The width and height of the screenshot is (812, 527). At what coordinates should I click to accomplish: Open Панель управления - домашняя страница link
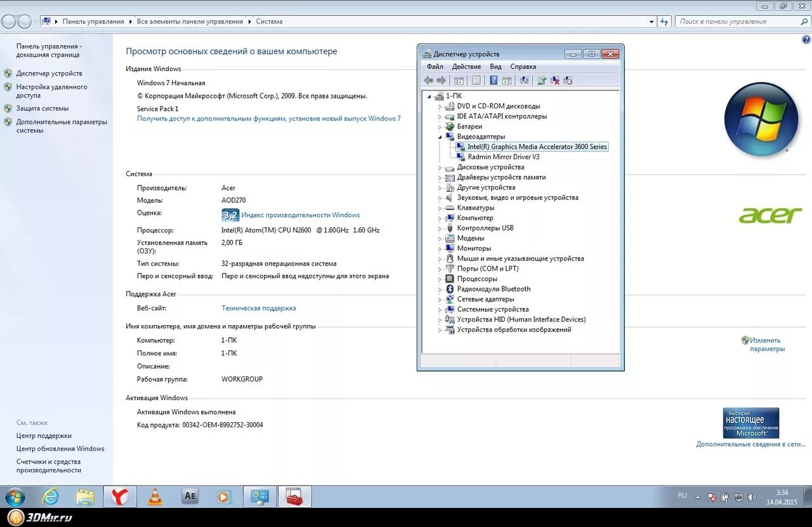(49, 51)
